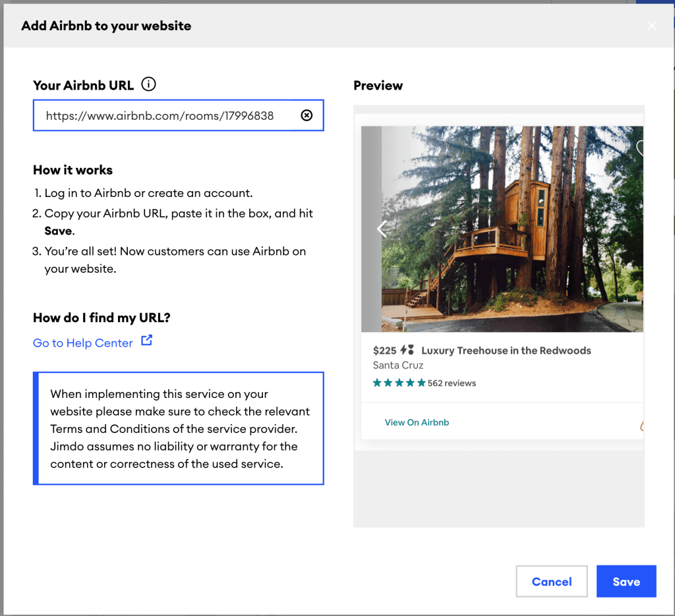Viewport: 675px width, 616px height.
Task: Click the step 'Log in to Airbnb or create an account'
Action: [148, 193]
